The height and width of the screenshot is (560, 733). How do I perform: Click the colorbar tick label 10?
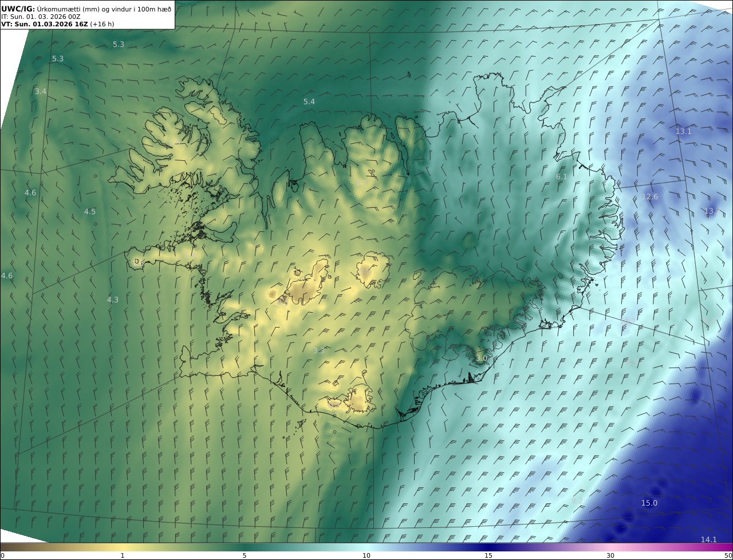pos(366,555)
